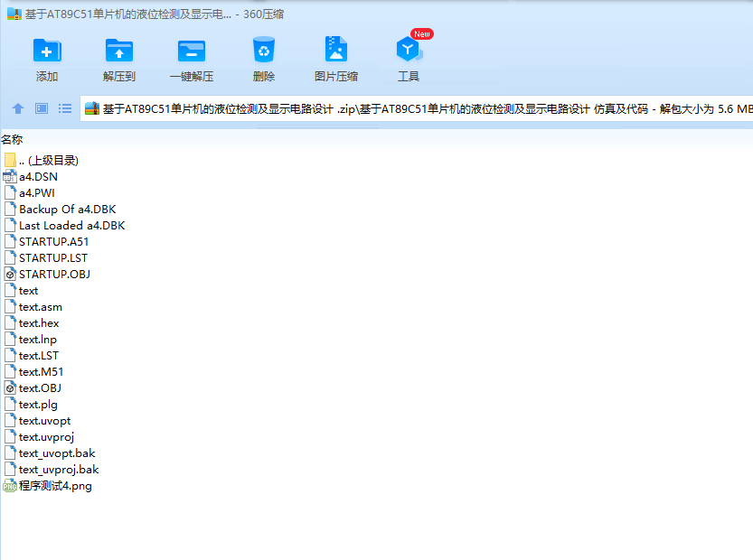Select text.asm file

(41, 306)
